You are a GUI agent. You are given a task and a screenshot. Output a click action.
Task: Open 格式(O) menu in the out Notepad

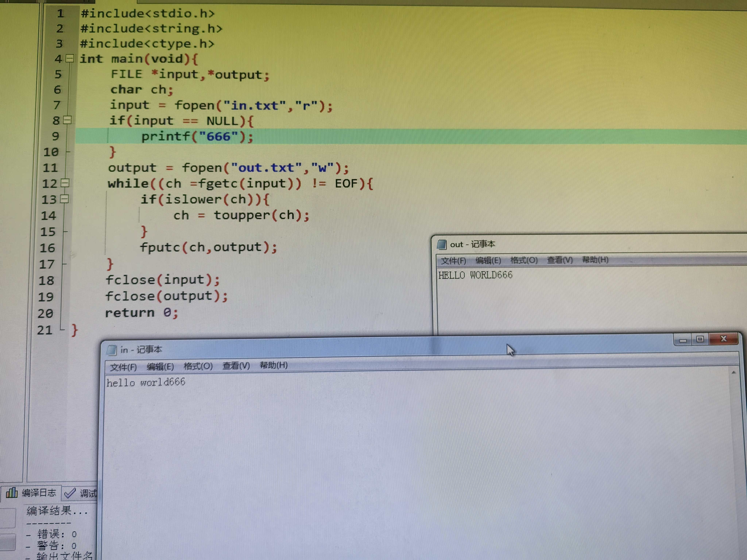point(524,260)
